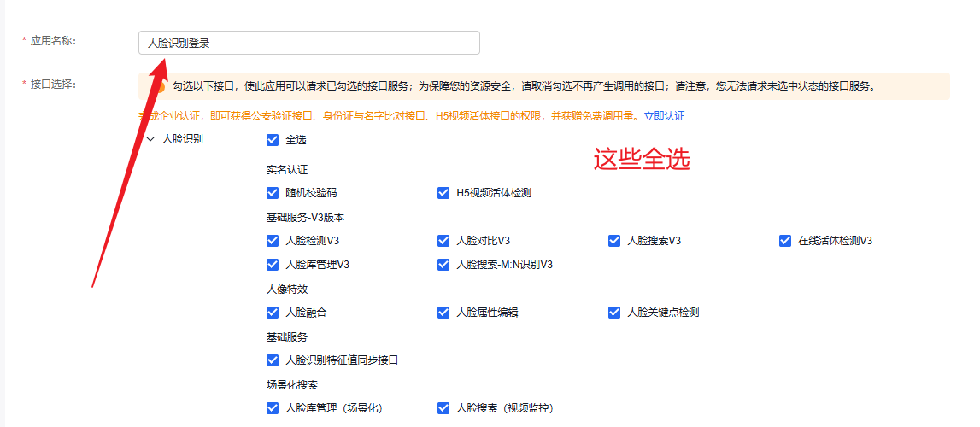Click the 人像特效 section heading
The image size is (980, 427).
pos(287,289)
